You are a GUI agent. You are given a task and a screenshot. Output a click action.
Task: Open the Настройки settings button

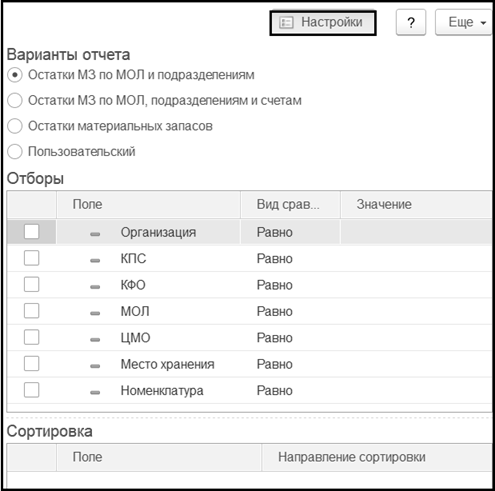[x=323, y=23]
